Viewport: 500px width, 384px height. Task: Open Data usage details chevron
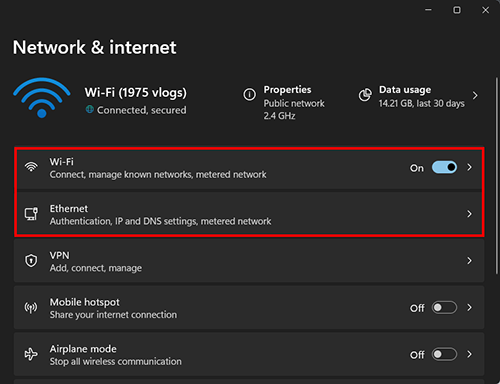475,96
